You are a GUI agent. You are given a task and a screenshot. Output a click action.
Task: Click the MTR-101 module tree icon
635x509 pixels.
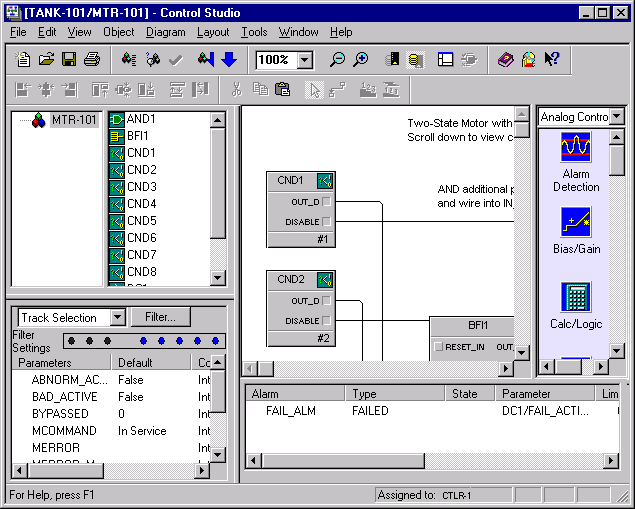pyautogui.click(x=39, y=120)
